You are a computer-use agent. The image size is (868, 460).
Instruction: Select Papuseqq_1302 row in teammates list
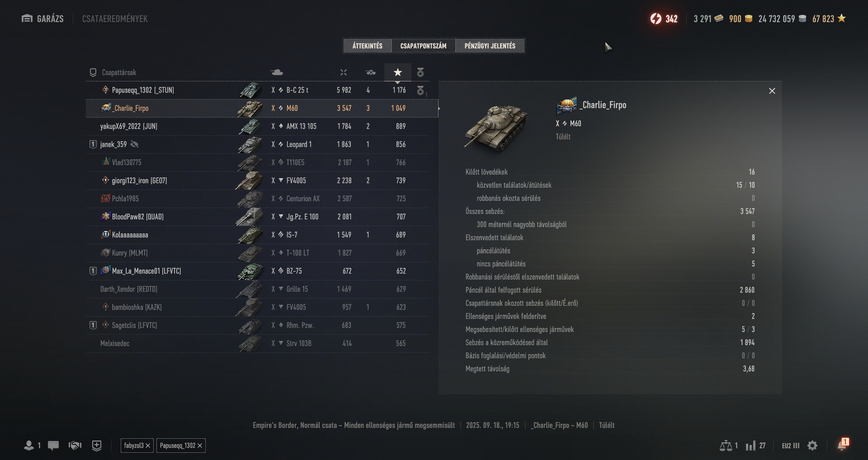pos(258,90)
